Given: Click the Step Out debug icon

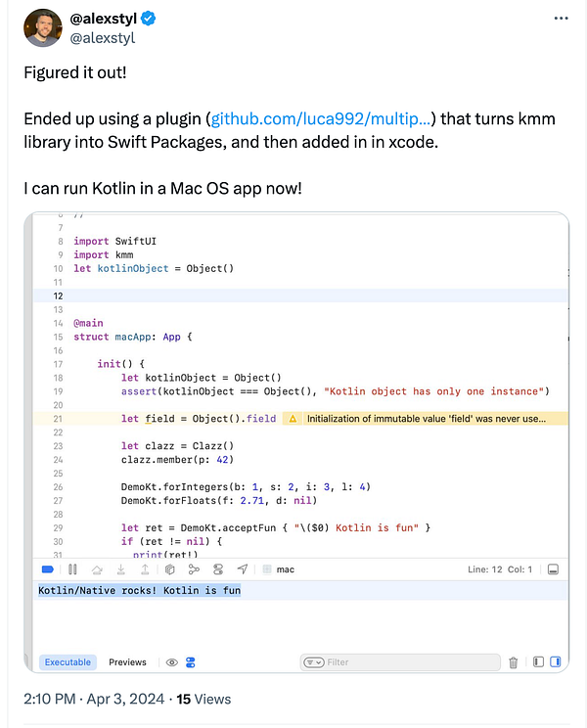Looking at the screenshot, I should [x=145, y=569].
